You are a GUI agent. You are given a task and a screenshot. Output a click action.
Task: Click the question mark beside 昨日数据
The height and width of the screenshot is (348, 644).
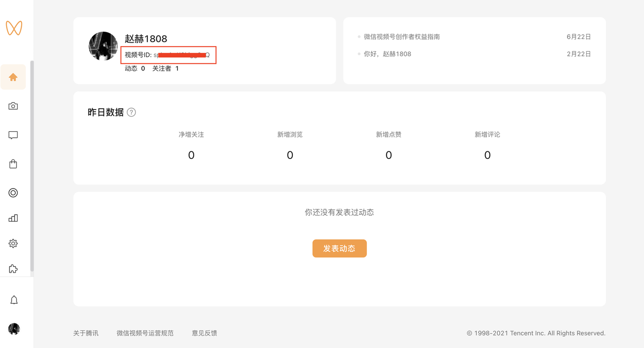[x=131, y=112]
